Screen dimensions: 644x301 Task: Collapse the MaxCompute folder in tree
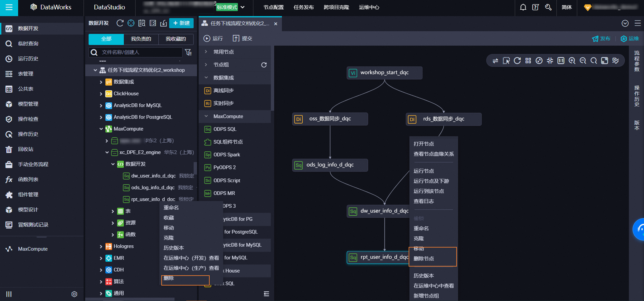[101, 129]
